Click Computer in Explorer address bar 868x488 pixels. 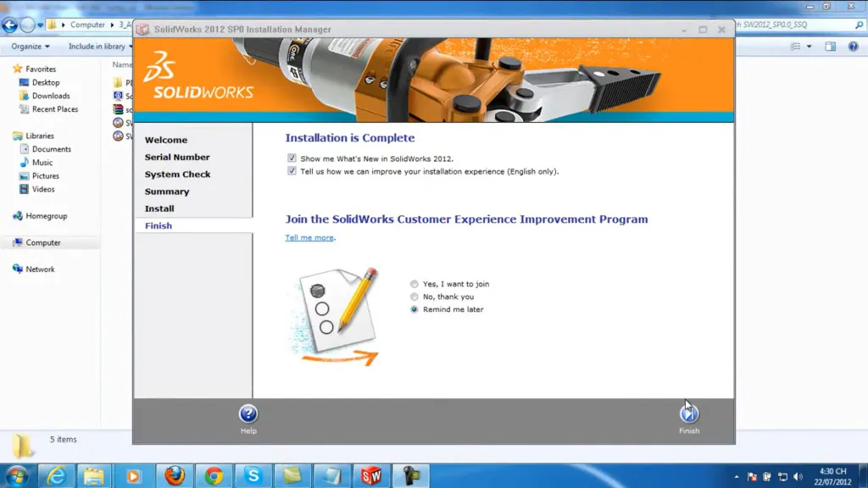click(x=87, y=25)
